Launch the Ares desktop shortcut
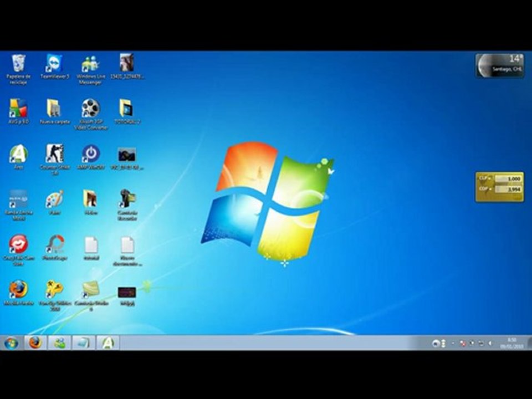The image size is (532, 399). click(x=19, y=157)
